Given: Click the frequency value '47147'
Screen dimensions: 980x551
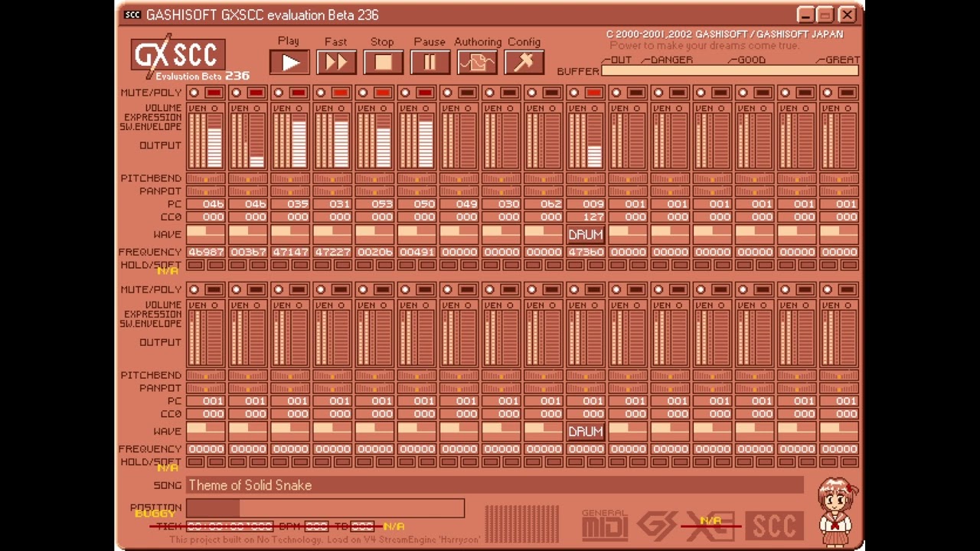Looking at the screenshot, I should pyautogui.click(x=290, y=252).
